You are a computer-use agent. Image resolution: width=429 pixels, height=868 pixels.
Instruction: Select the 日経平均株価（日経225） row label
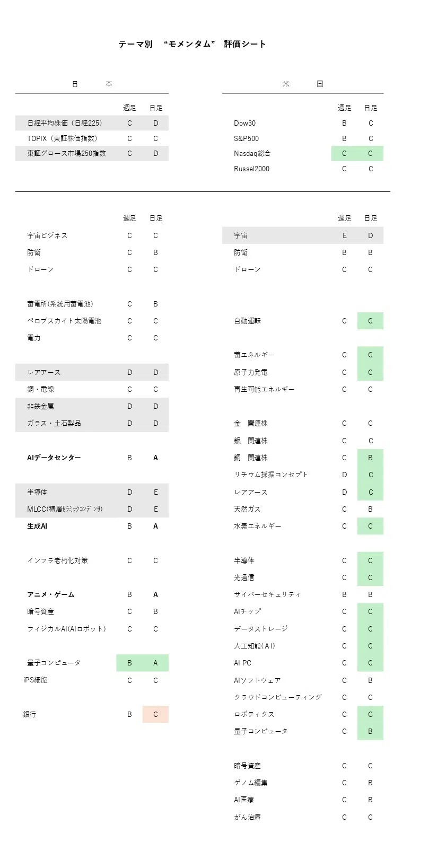65,123
